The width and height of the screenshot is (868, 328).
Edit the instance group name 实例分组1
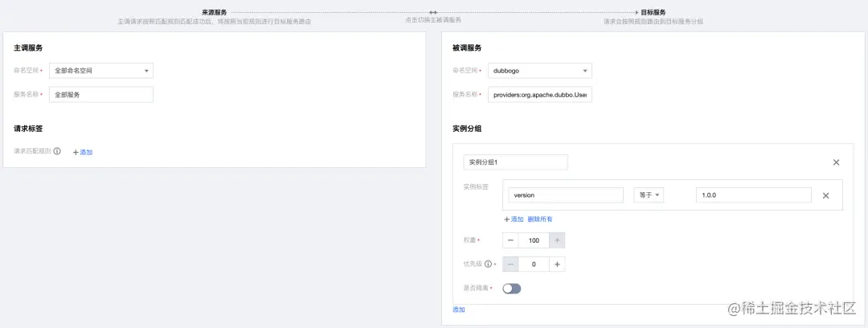click(515, 162)
